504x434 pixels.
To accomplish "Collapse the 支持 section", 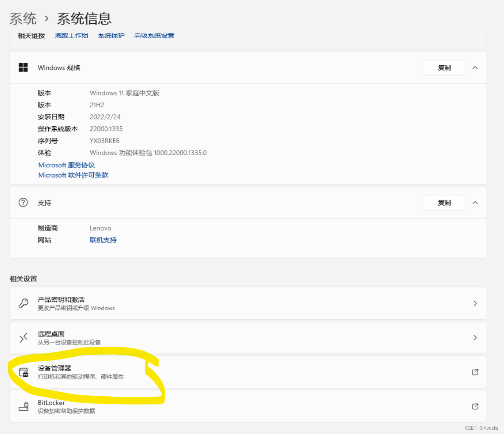I will point(475,203).
